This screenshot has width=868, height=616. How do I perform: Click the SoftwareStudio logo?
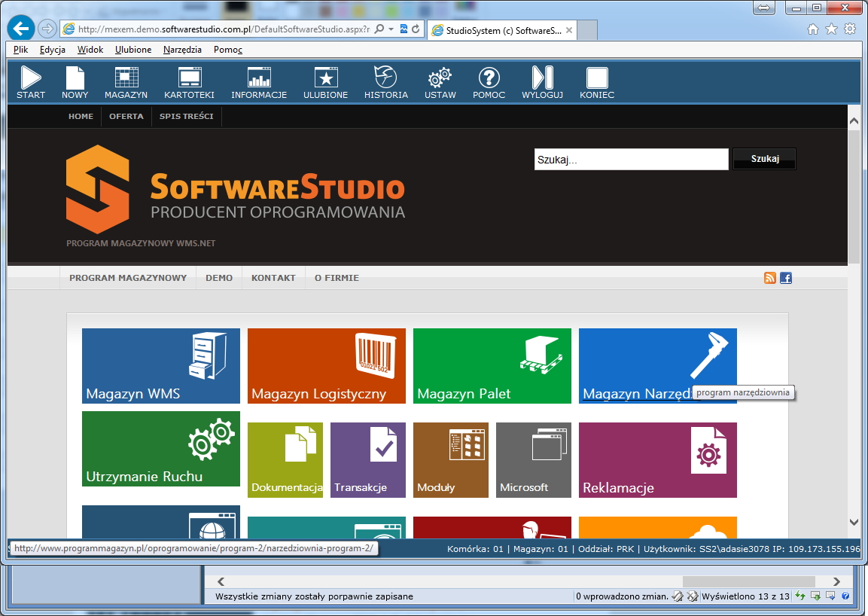pyautogui.click(x=236, y=190)
